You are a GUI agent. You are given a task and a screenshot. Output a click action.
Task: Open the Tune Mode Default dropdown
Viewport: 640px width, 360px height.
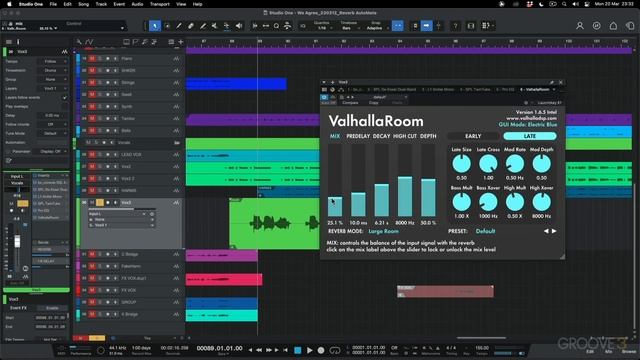(x=53, y=133)
